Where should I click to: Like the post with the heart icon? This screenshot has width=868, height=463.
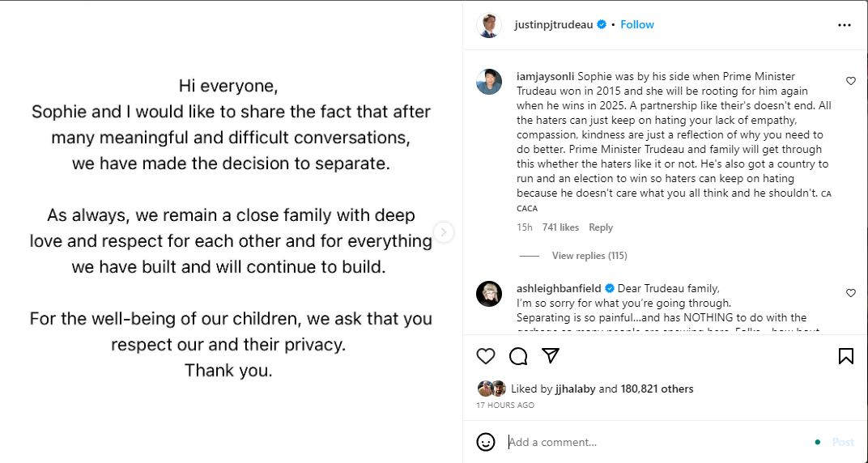coord(485,356)
